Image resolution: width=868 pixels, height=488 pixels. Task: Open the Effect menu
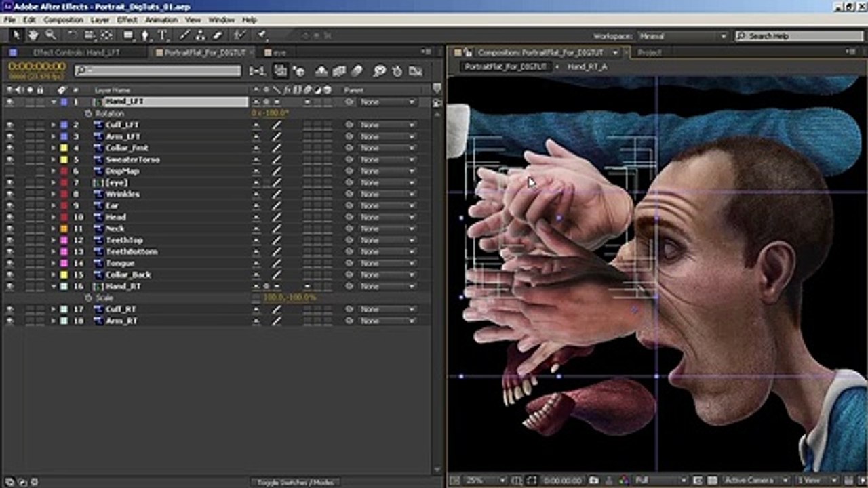point(127,20)
